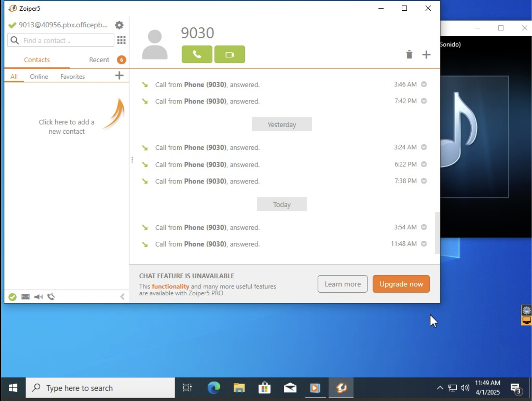The width and height of the screenshot is (532, 401).
Task: Open the Mail app from the taskbar
Action: coord(290,388)
